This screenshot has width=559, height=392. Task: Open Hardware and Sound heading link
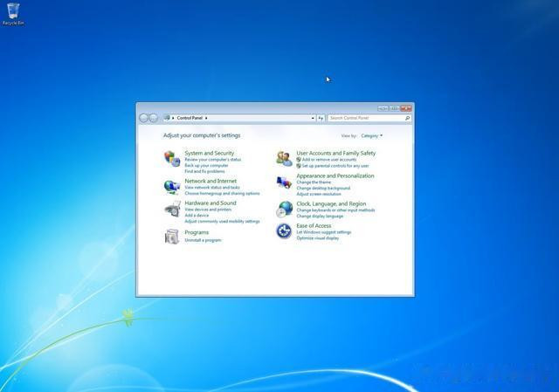coord(210,203)
